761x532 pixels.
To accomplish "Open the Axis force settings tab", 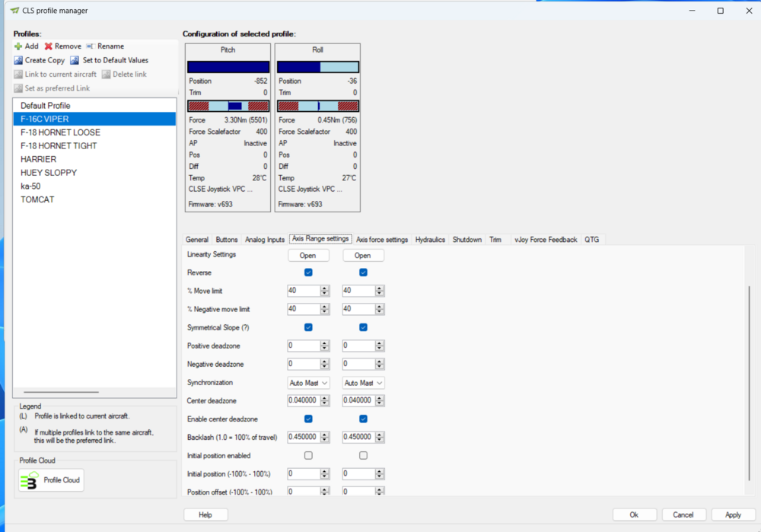I will (x=382, y=239).
